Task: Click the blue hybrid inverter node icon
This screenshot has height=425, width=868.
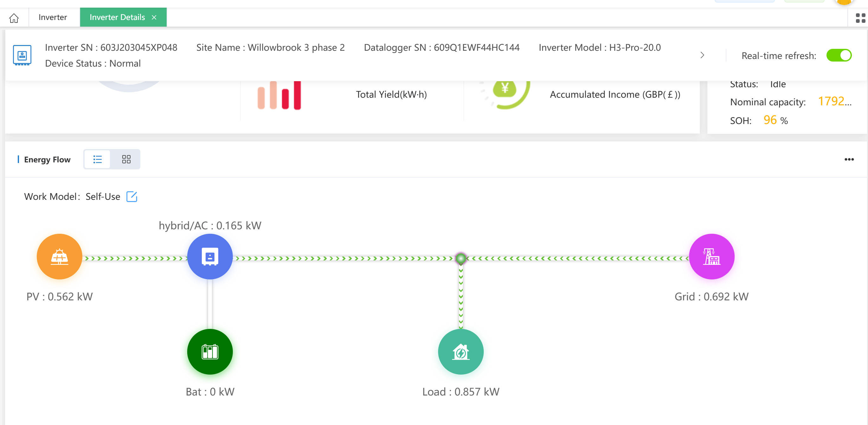Action: 210,256
